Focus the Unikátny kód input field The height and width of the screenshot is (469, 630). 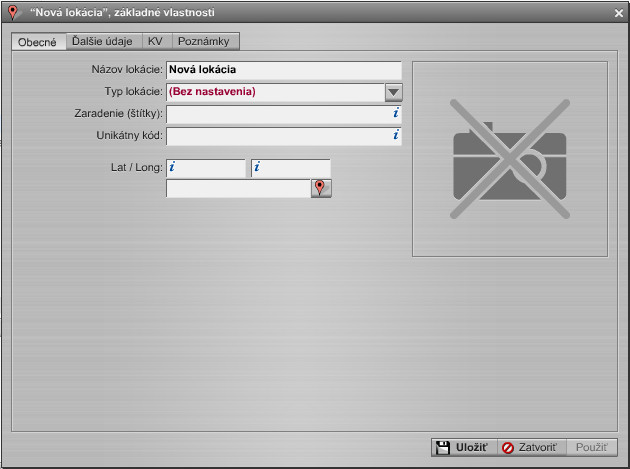(x=276, y=135)
